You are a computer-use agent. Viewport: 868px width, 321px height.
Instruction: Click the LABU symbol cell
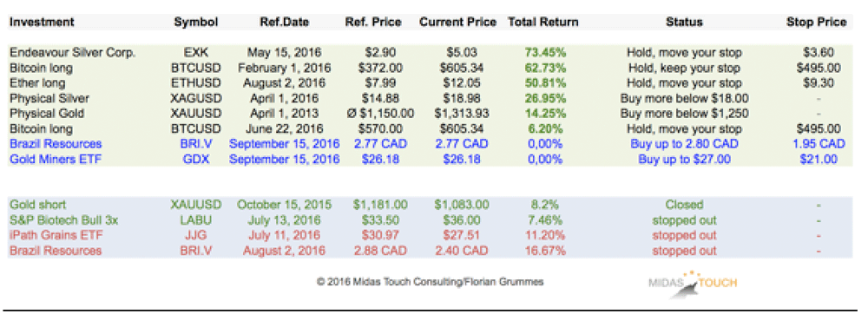[196, 219]
